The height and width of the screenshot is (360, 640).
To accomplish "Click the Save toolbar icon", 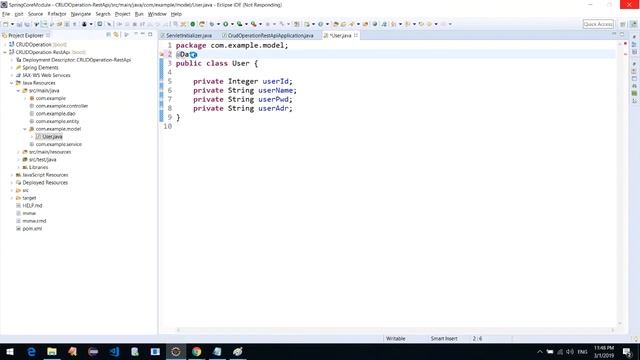I will [19, 24].
